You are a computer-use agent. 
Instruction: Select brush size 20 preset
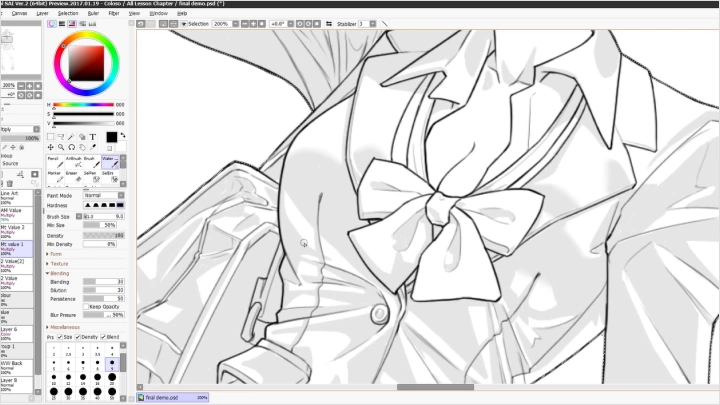click(112, 378)
